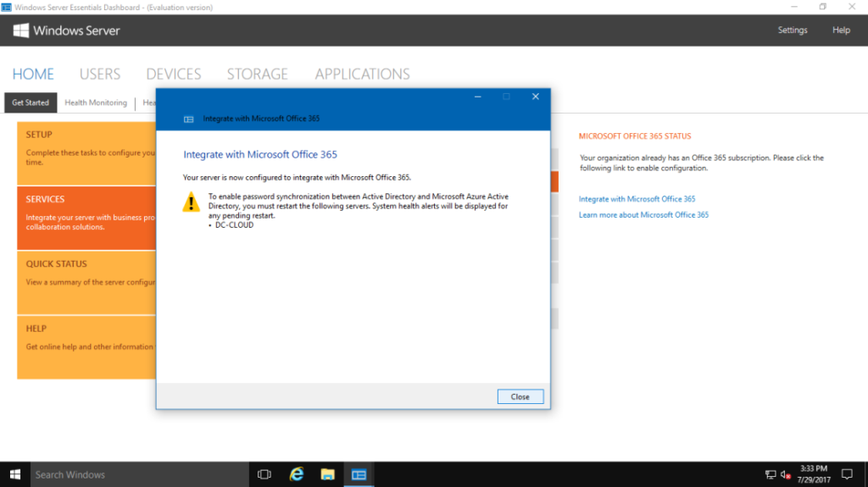
Task: Open File Explorer from the taskbar
Action: click(327, 474)
